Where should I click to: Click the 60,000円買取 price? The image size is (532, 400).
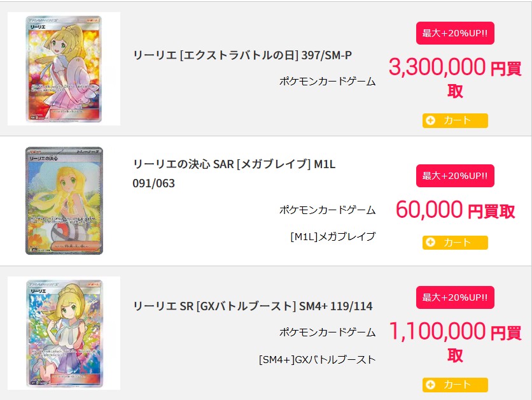(x=455, y=210)
